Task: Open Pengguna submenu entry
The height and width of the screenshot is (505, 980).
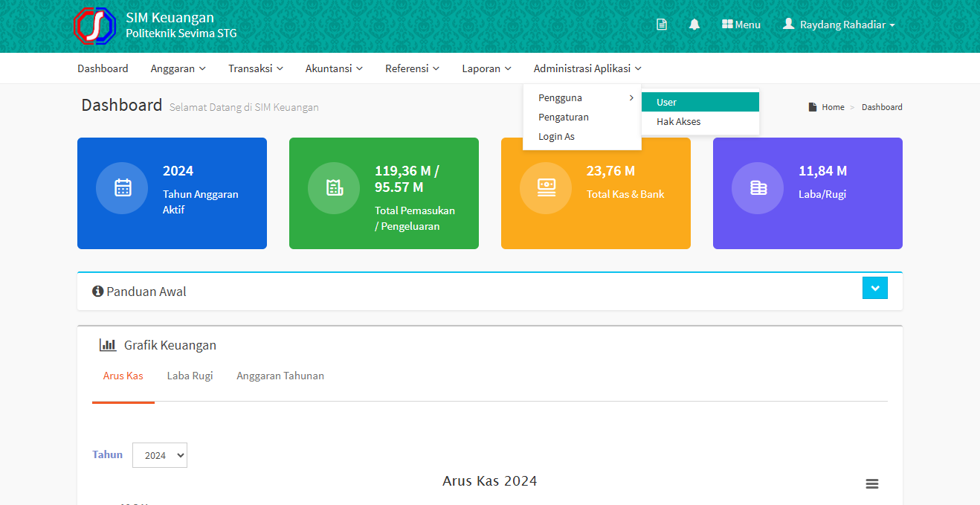Action: (x=582, y=98)
